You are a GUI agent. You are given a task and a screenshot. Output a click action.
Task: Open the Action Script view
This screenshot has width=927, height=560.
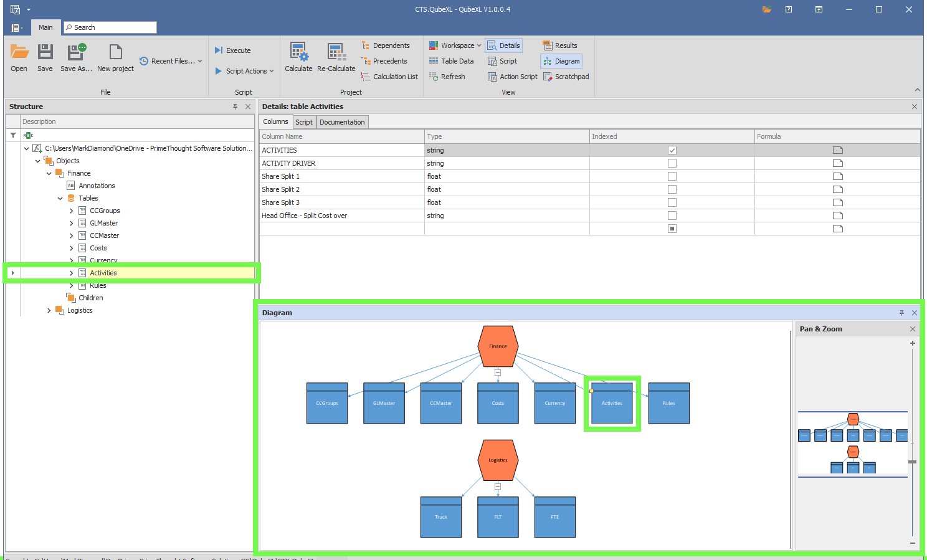click(513, 77)
